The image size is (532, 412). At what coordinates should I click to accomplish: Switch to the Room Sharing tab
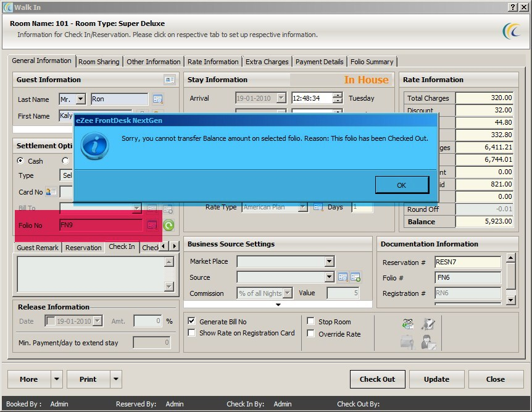point(99,62)
